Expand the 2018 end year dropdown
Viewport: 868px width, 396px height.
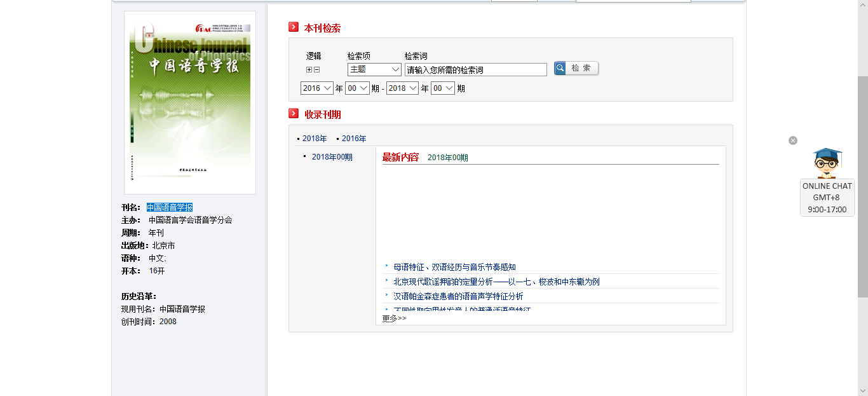tap(402, 88)
